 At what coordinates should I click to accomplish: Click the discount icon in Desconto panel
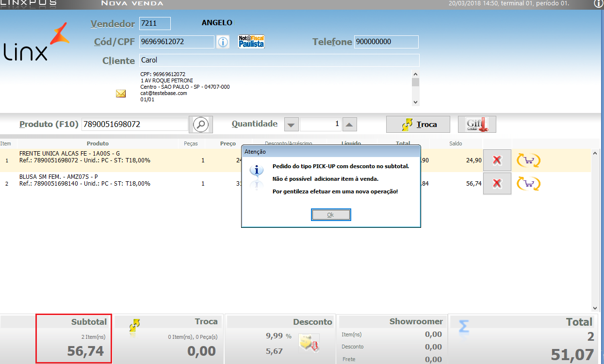point(309,343)
